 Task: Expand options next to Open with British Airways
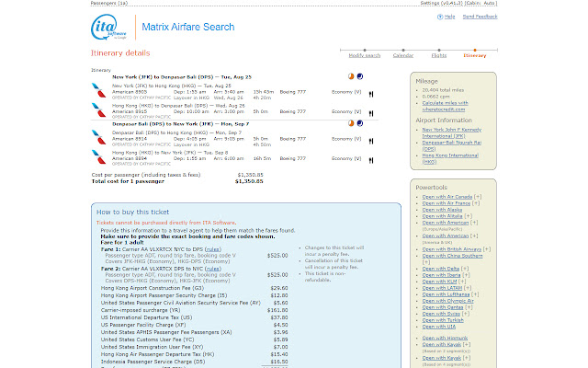487,249
